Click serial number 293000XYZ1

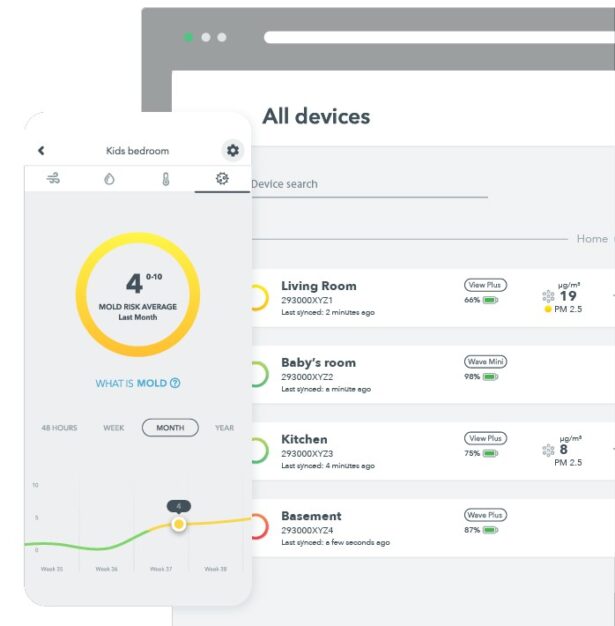[x=307, y=300]
